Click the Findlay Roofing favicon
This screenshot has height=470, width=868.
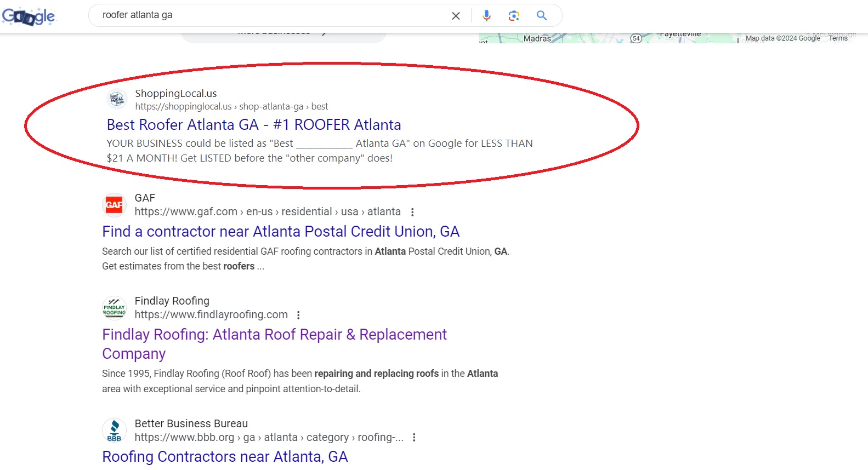click(114, 308)
